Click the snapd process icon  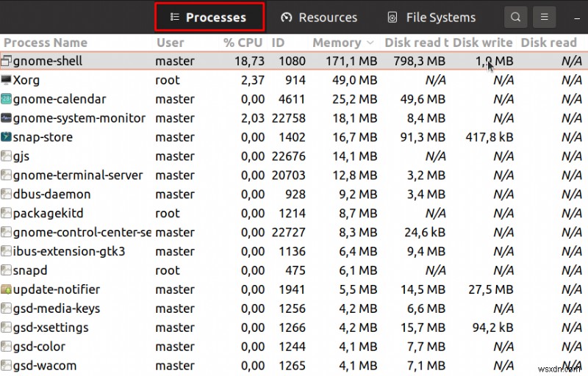[x=6, y=270]
